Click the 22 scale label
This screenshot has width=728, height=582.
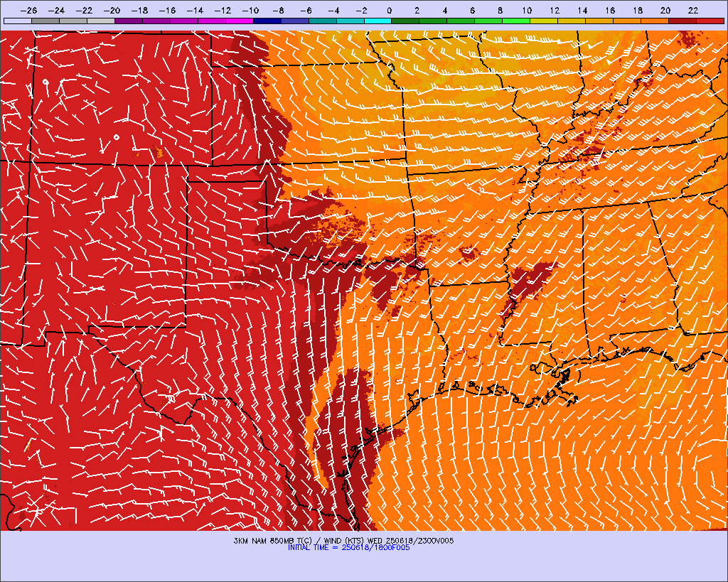[693, 10]
